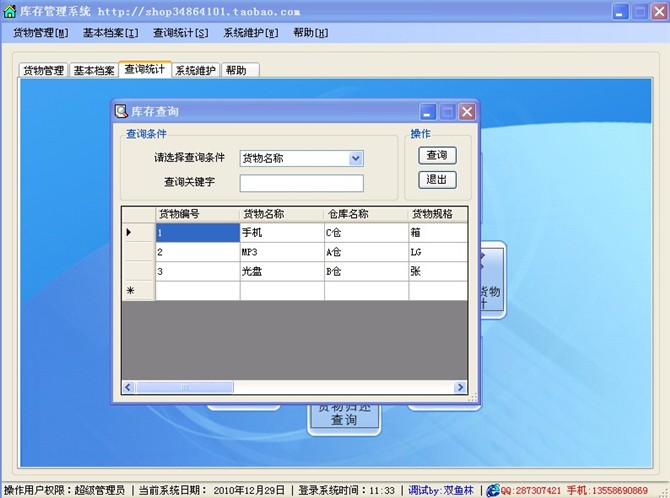Click the 货物规格 column header
Image resolution: width=670 pixels, height=498 pixels.
pyautogui.click(x=438, y=214)
